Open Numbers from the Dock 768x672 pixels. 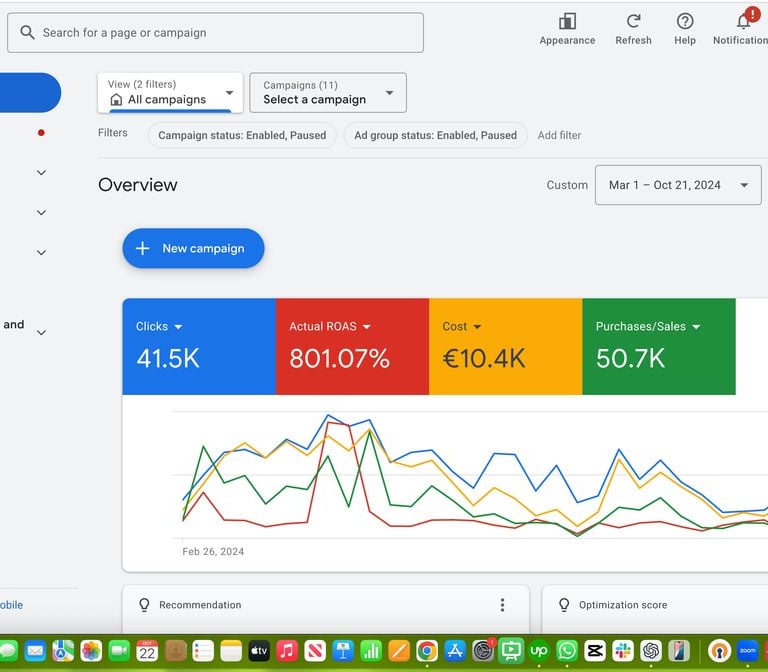[371, 651]
